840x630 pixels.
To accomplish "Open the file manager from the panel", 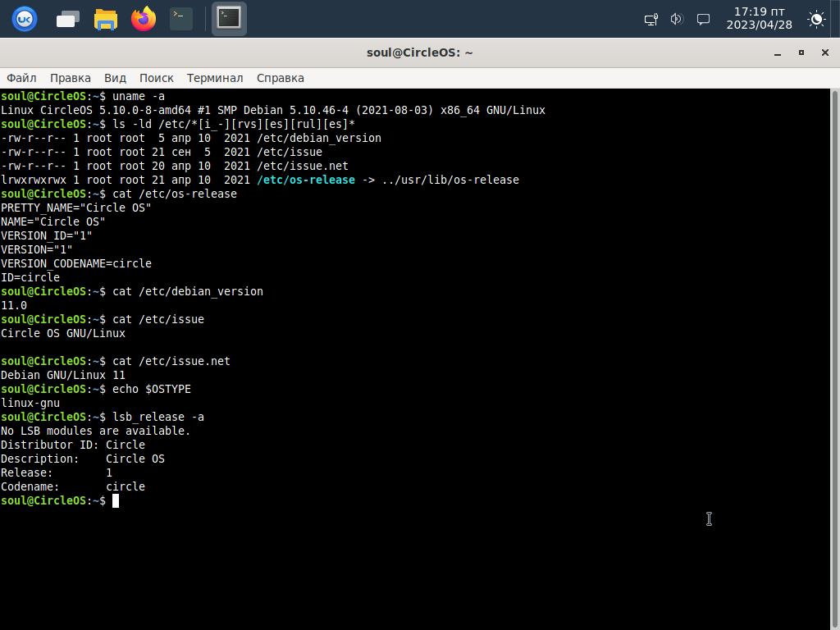I will coord(106,20).
